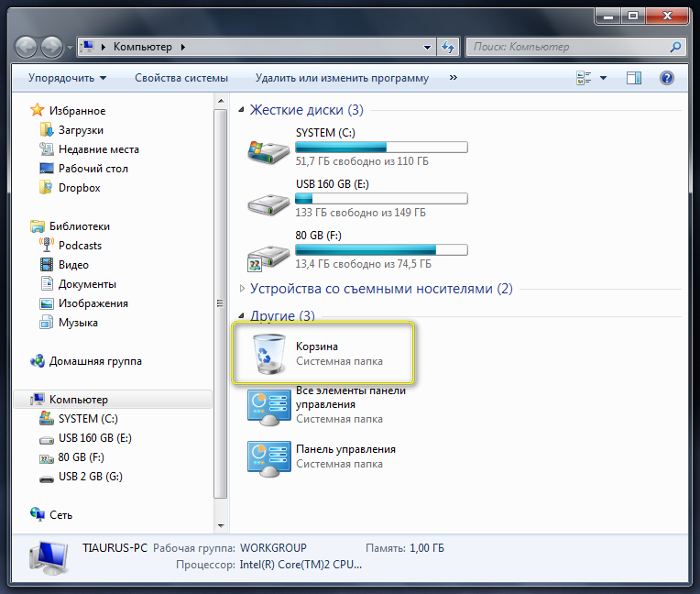Go back with the Back arrow
Image resolution: width=700 pixels, height=594 pixels.
tap(26, 47)
